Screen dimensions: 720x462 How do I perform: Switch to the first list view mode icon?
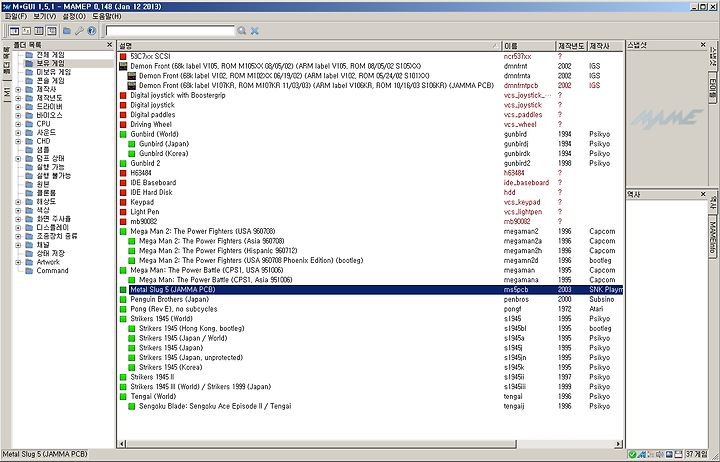(14, 31)
